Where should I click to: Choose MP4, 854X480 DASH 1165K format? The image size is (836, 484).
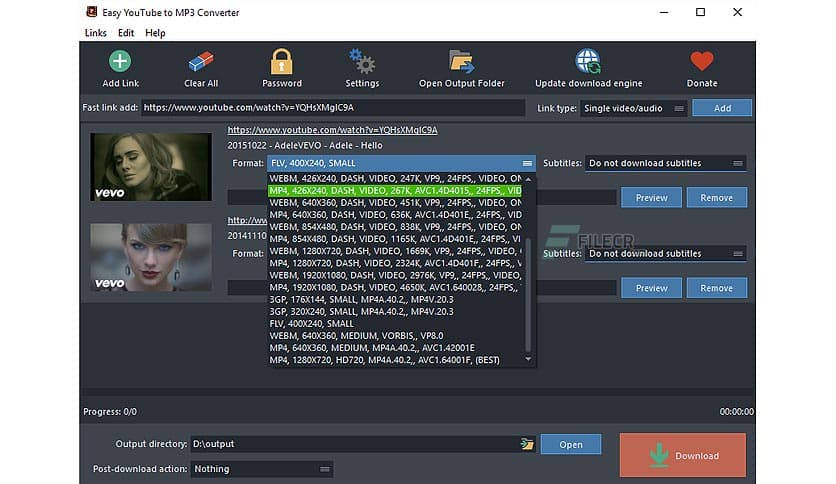[x=395, y=239]
